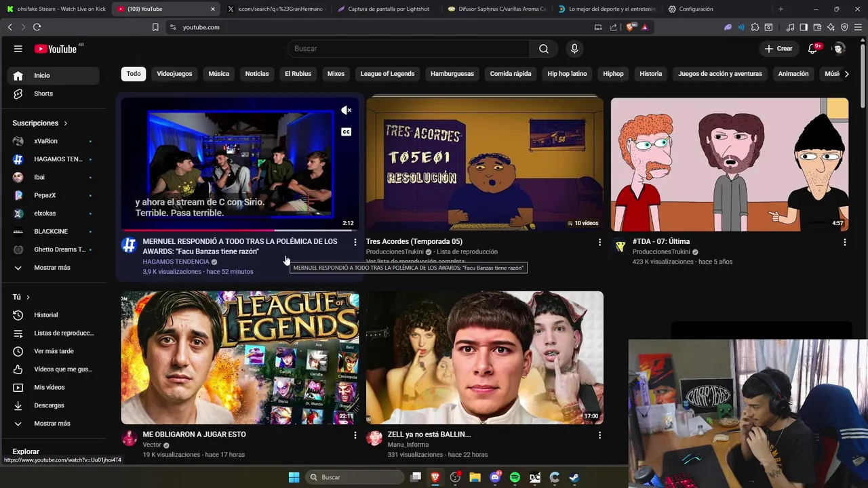Switch to Kick Stream browser tab
The height and width of the screenshot is (488, 868).
56,9
